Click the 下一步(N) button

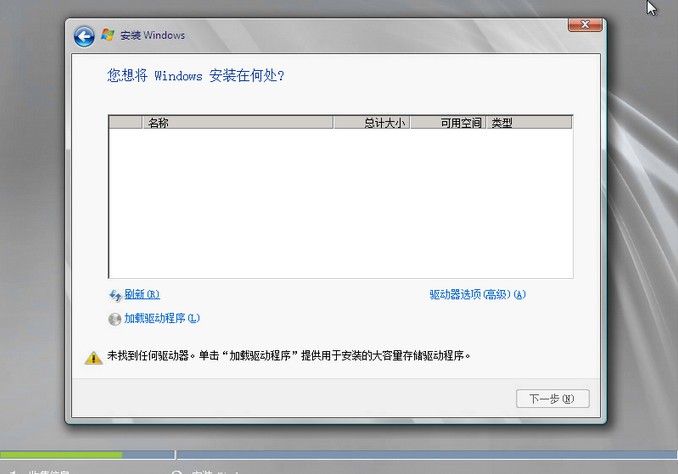point(552,398)
